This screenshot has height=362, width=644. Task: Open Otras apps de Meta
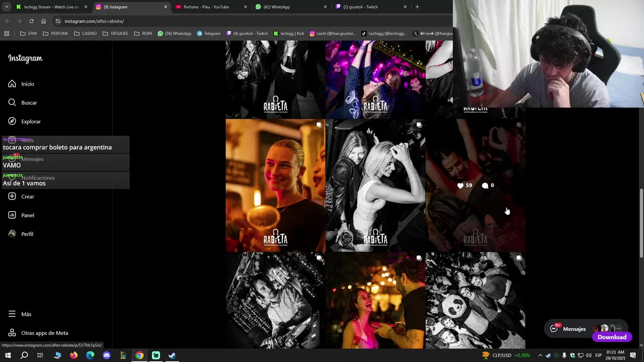pos(38,333)
